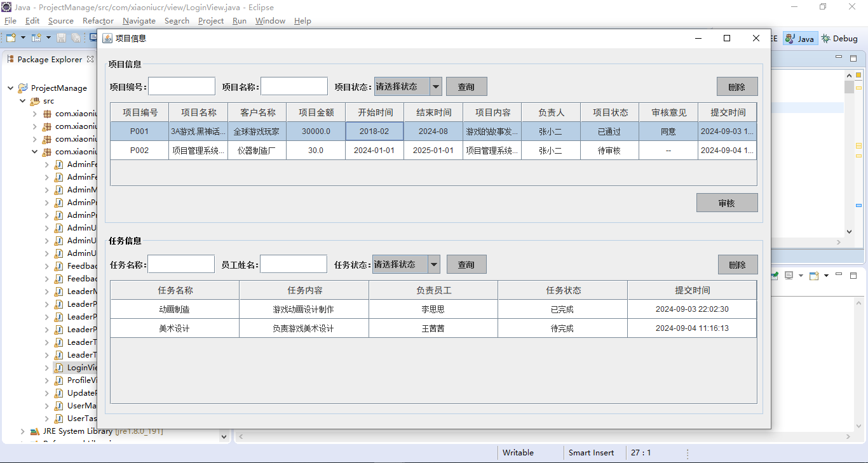Click the New wizard toolbar icon

11,38
